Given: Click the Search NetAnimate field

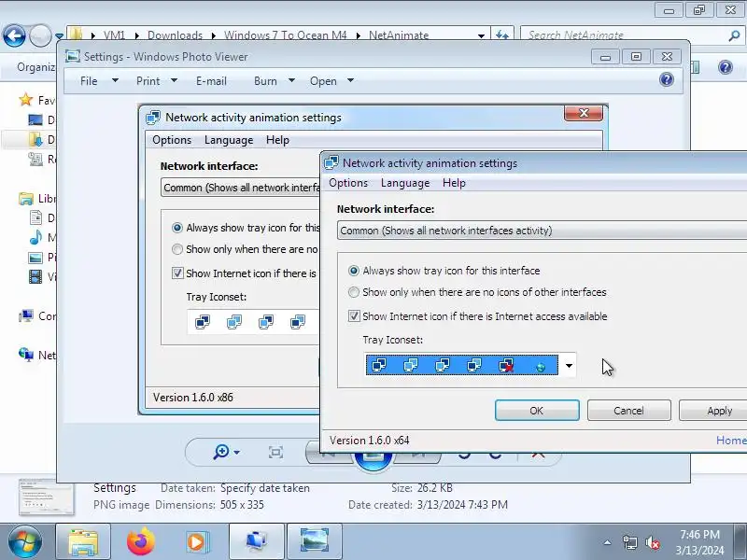Looking at the screenshot, I should 624,35.
